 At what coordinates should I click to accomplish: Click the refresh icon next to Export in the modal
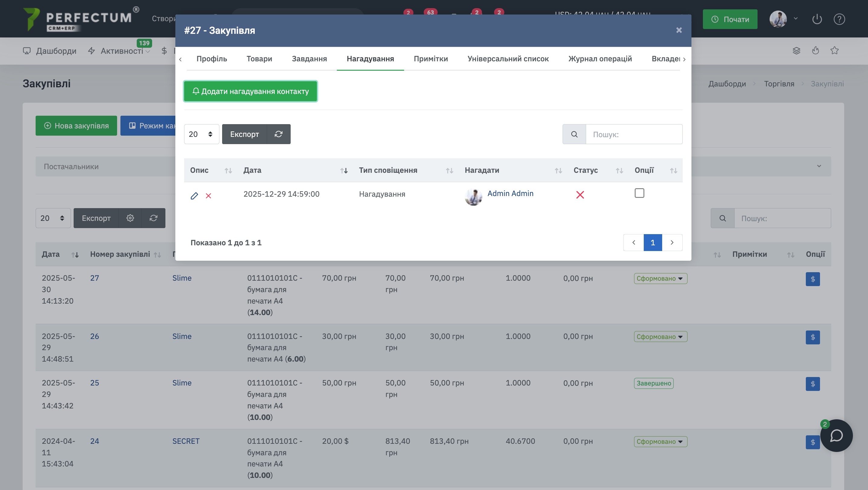(x=278, y=134)
